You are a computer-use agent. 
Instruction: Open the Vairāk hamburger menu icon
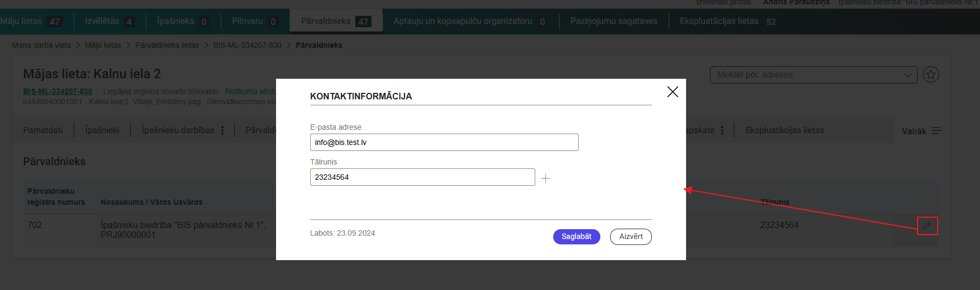(x=937, y=131)
